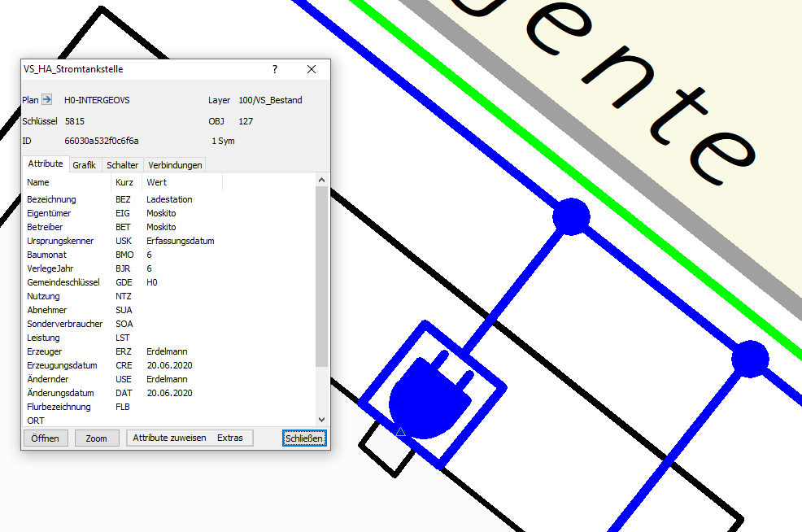Screen dimensions: 802x532
Task: Open the Extras menu
Action: click(230, 438)
